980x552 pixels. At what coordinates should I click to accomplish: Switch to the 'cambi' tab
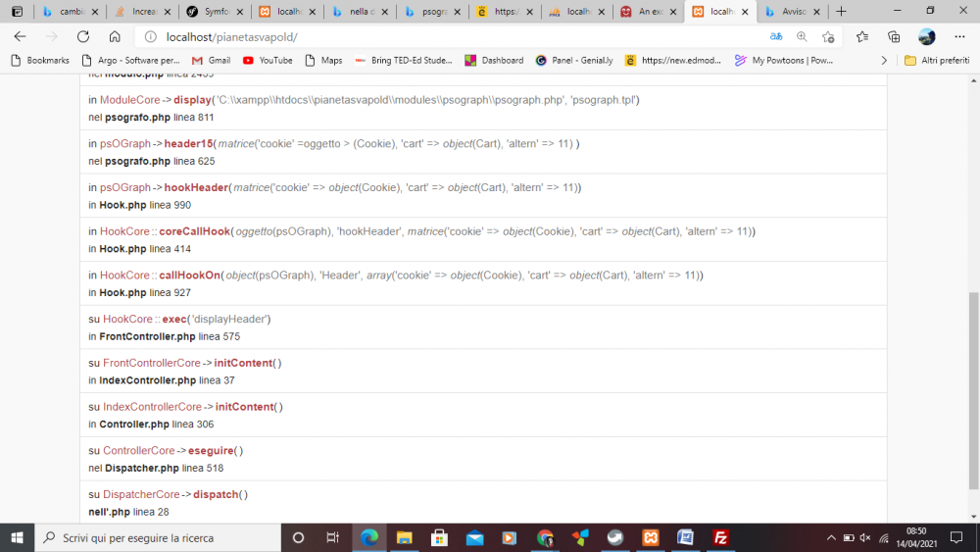pos(70,11)
